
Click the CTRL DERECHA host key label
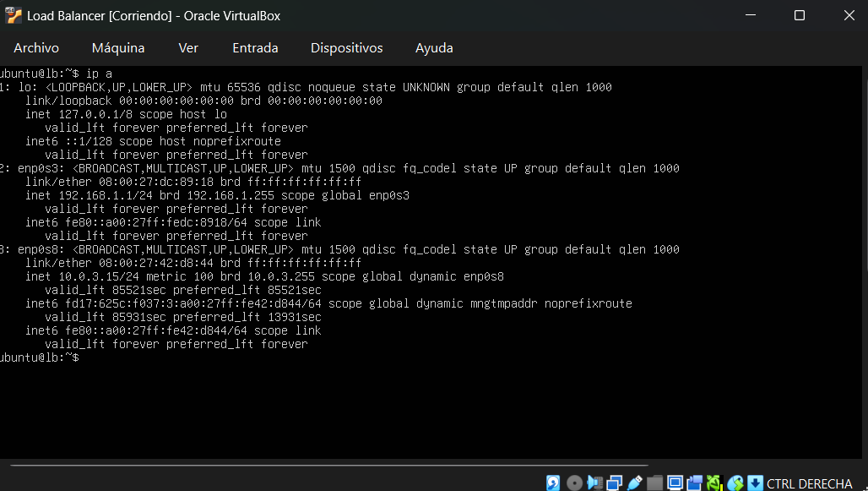click(809, 483)
